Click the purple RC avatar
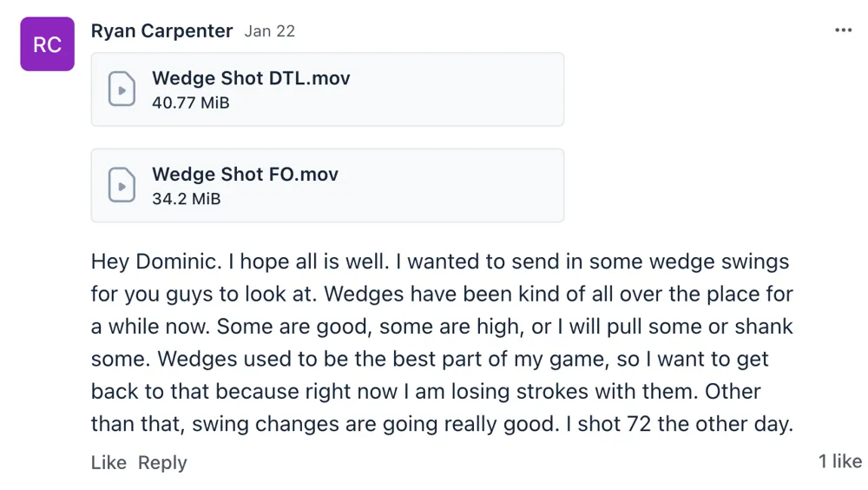This screenshot has height=490, width=868. (x=47, y=44)
